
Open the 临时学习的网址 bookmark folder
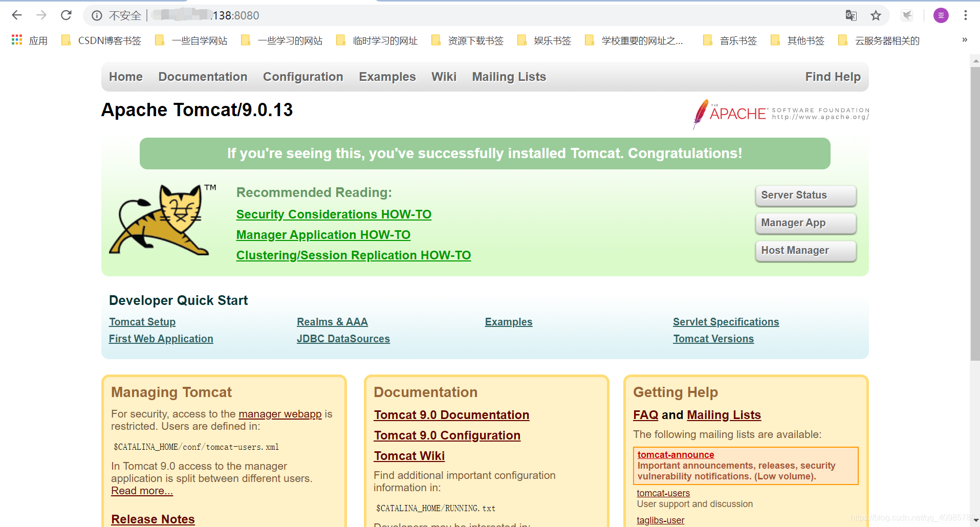click(x=377, y=40)
